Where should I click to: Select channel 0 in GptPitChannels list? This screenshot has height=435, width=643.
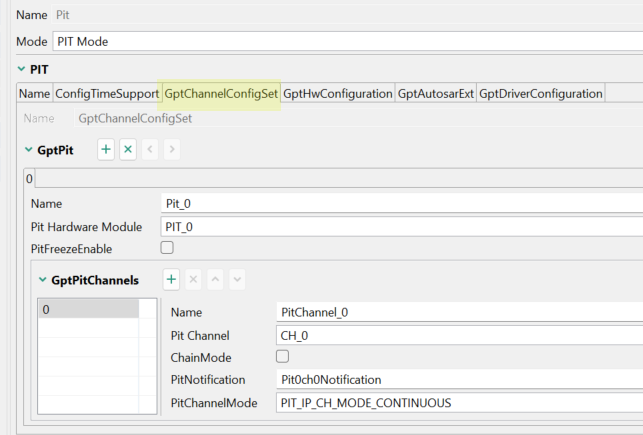[88, 310]
